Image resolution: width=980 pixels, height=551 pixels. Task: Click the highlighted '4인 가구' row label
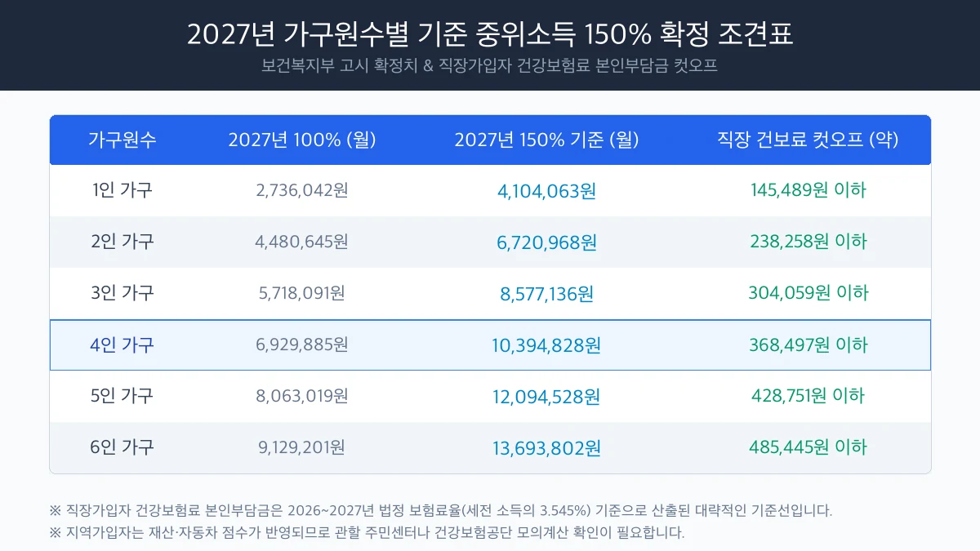click(x=122, y=345)
